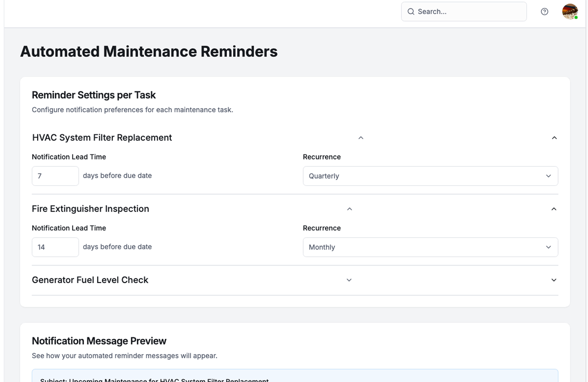Click the arrow inside Monthly dropdown
Viewport: 588px width, 382px height.
point(548,247)
